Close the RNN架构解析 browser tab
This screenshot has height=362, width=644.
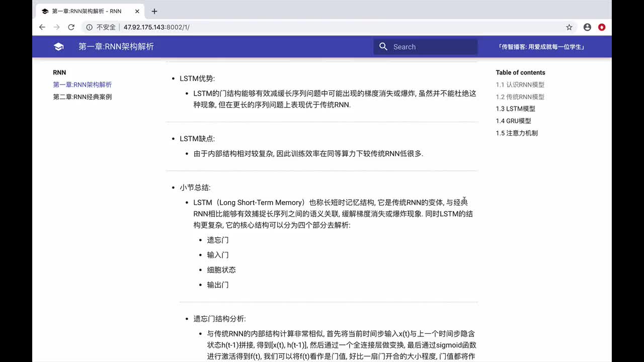[136, 11]
